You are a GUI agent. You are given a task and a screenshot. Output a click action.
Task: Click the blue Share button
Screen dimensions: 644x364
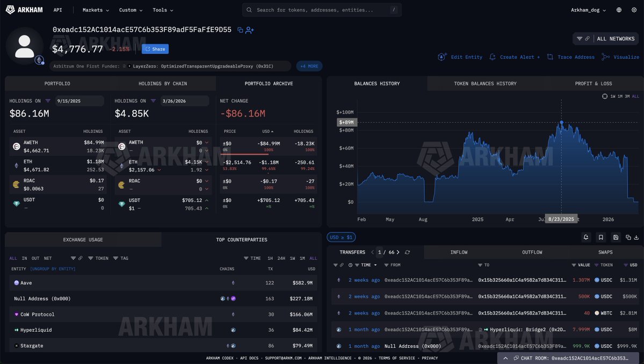[x=155, y=49]
